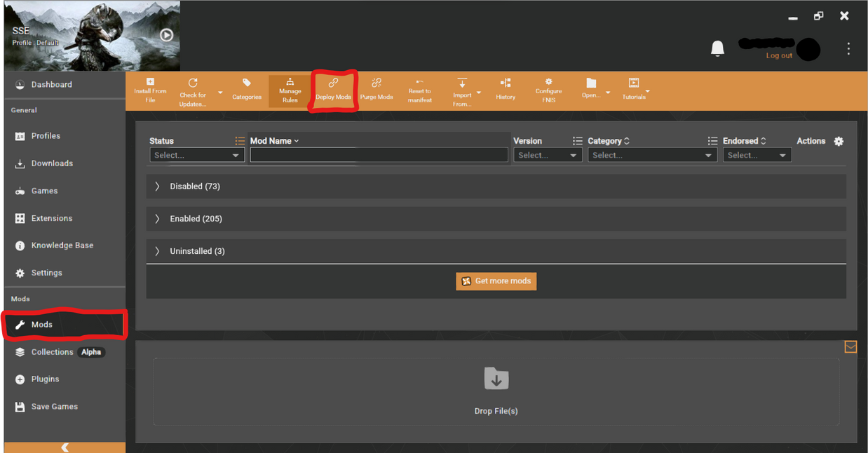Click Purge Mods icon
868x453 pixels.
377,83
